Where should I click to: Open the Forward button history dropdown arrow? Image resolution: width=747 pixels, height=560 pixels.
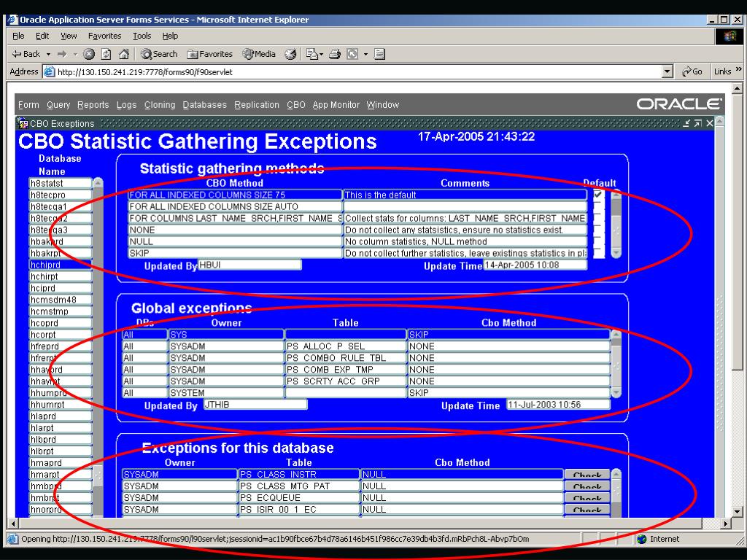click(x=75, y=54)
